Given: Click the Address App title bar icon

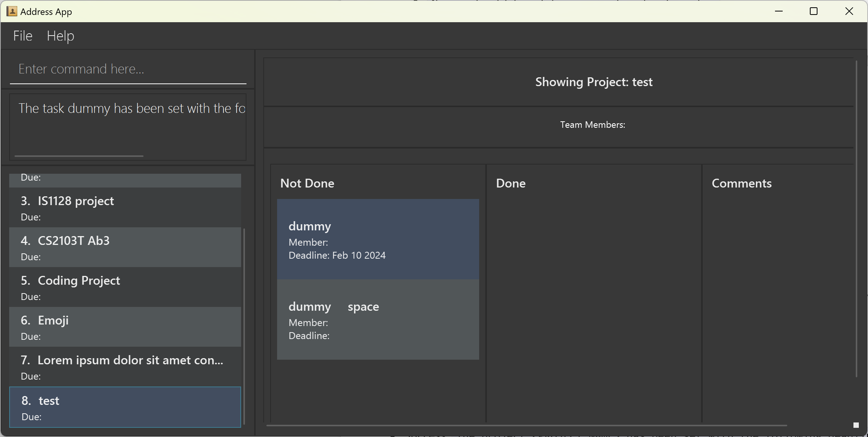Looking at the screenshot, I should (12, 11).
